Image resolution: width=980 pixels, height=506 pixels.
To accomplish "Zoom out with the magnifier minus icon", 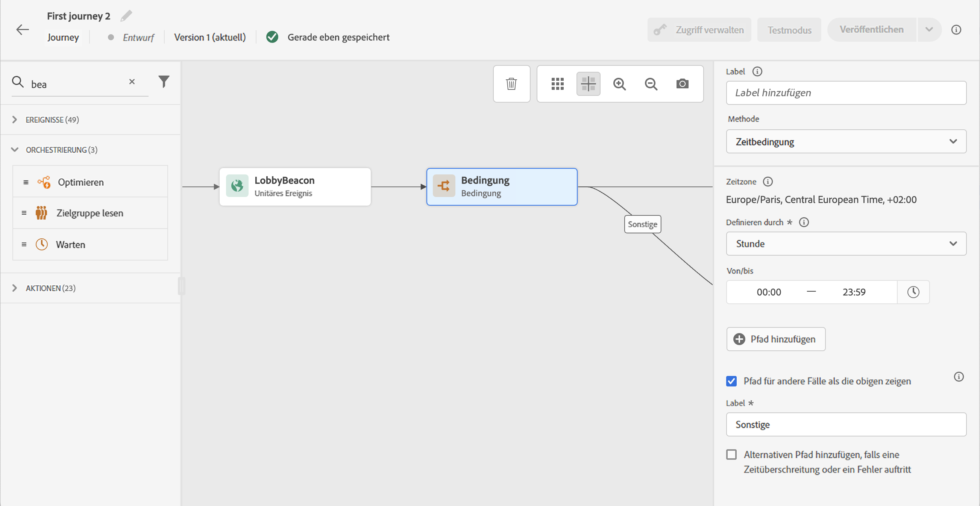I will [651, 83].
